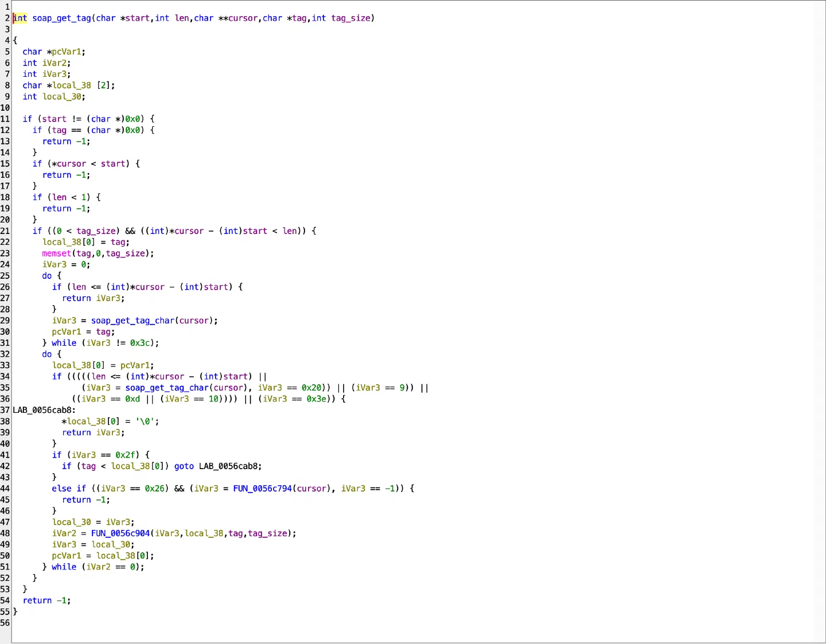The image size is (826, 644).
Task: Select the local_38 [2] array declaration
Action: 81,85
